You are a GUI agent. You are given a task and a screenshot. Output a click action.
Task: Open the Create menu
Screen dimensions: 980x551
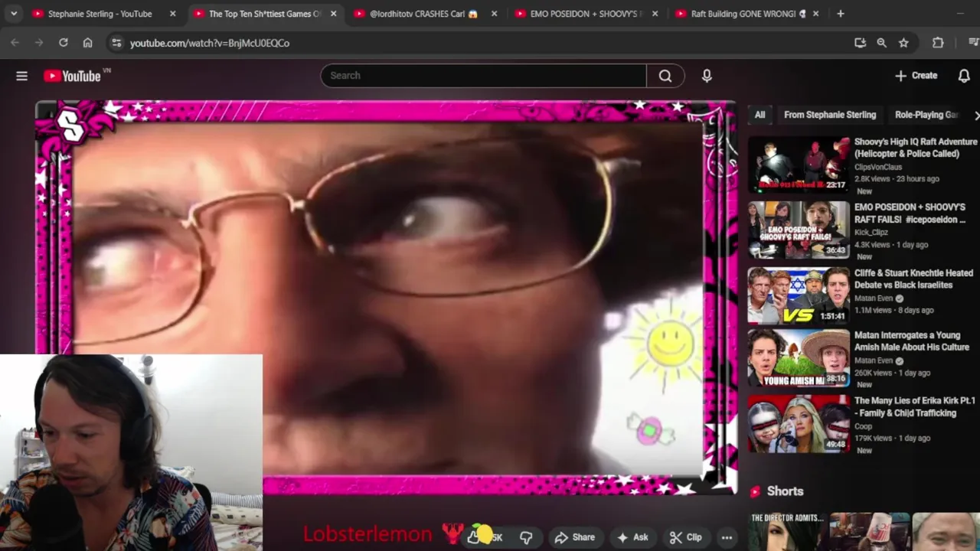pyautogui.click(x=916, y=76)
